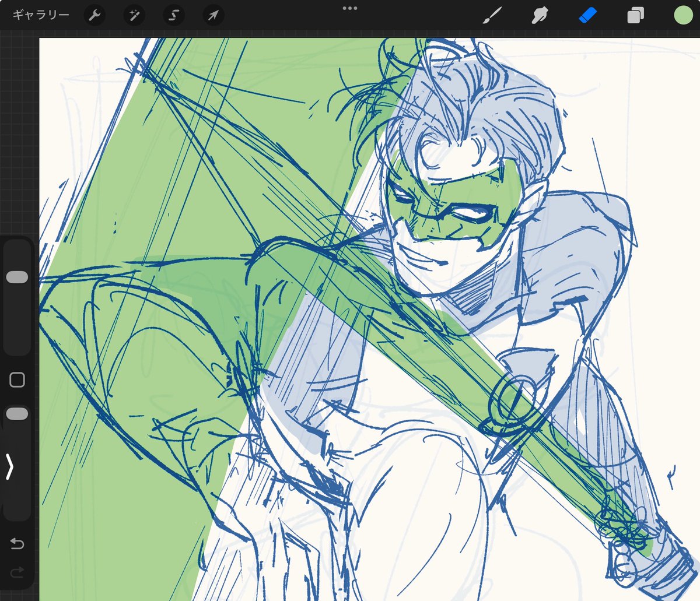The height and width of the screenshot is (601, 700).
Task: Undo the last stroke
Action: (17, 544)
